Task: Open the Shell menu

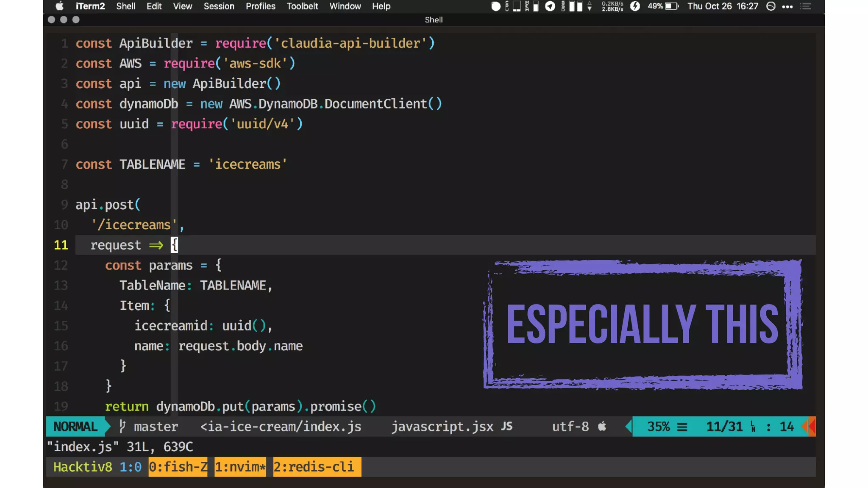Action: (125, 6)
